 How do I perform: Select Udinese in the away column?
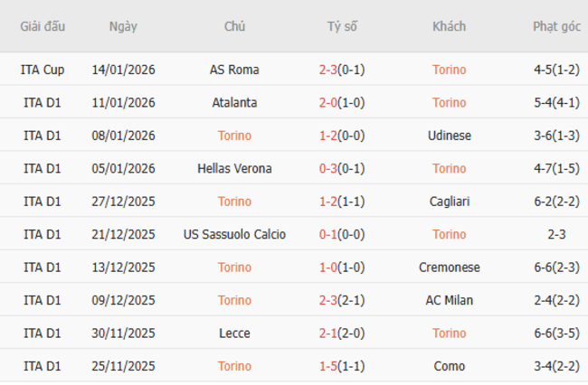pos(449,136)
